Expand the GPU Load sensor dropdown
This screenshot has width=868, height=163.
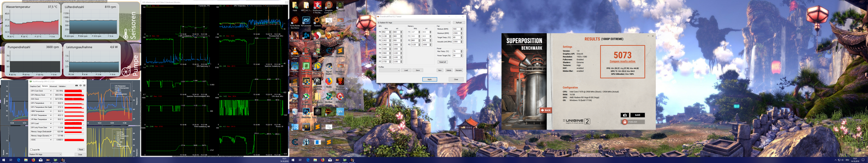click(x=51, y=124)
